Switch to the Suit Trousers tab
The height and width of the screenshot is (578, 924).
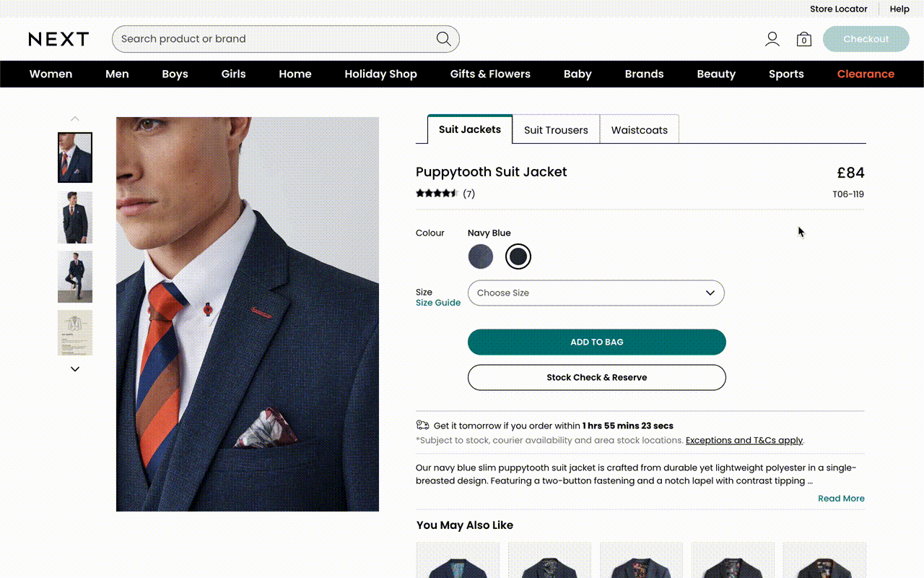(556, 129)
